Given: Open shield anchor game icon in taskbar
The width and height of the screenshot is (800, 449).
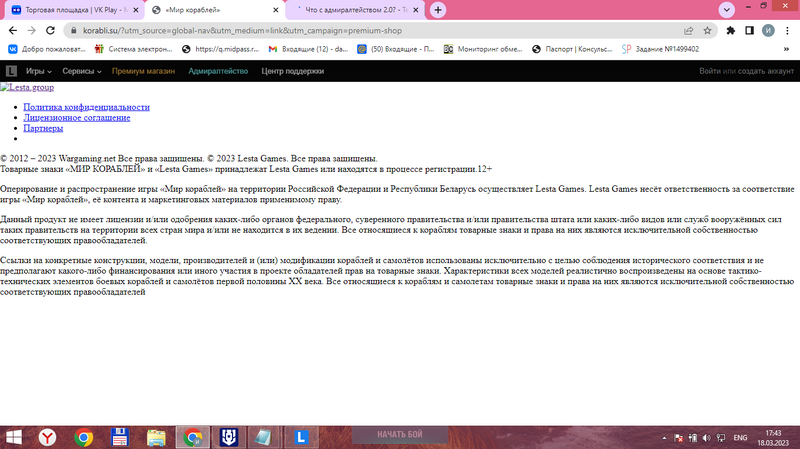Looking at the screenshot, I should click(x=229, y=437).
